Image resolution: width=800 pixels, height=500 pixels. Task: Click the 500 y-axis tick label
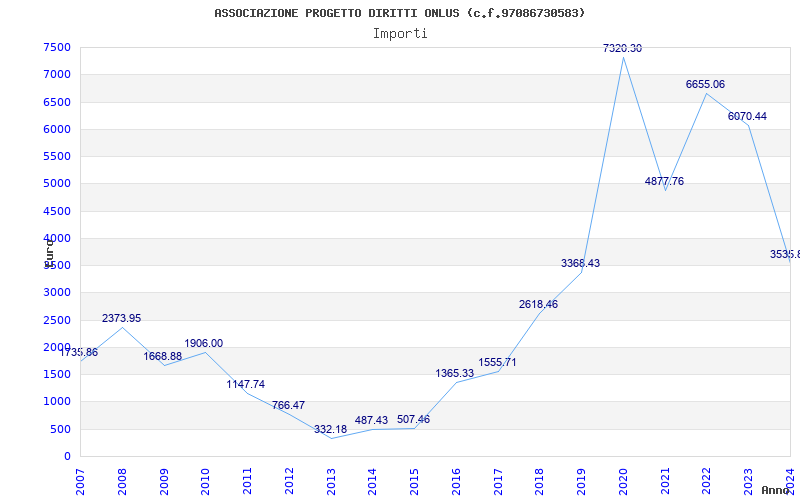point(60,429)
